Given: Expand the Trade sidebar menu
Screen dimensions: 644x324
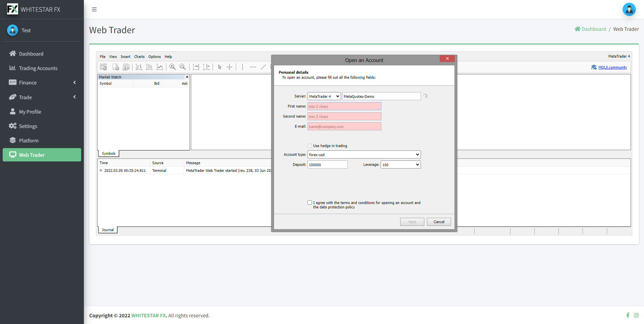Looking at the screenshot, I should click(42, 97).
